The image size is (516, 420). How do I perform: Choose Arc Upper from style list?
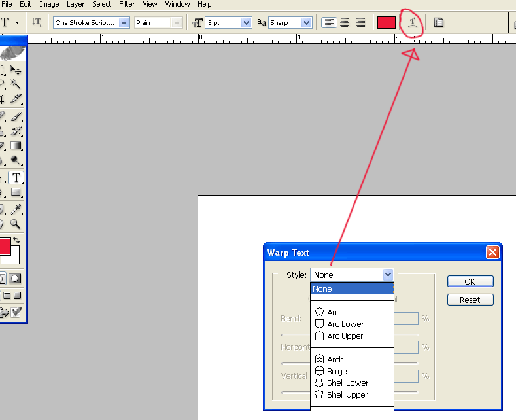345,336
